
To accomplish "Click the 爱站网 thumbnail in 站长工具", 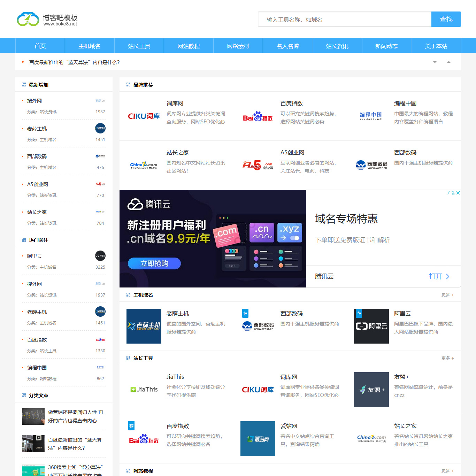I will tap(258, 439).
